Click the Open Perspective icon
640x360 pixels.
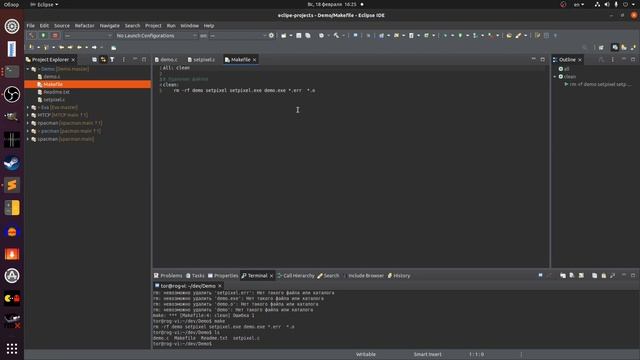tap(601, 47)
